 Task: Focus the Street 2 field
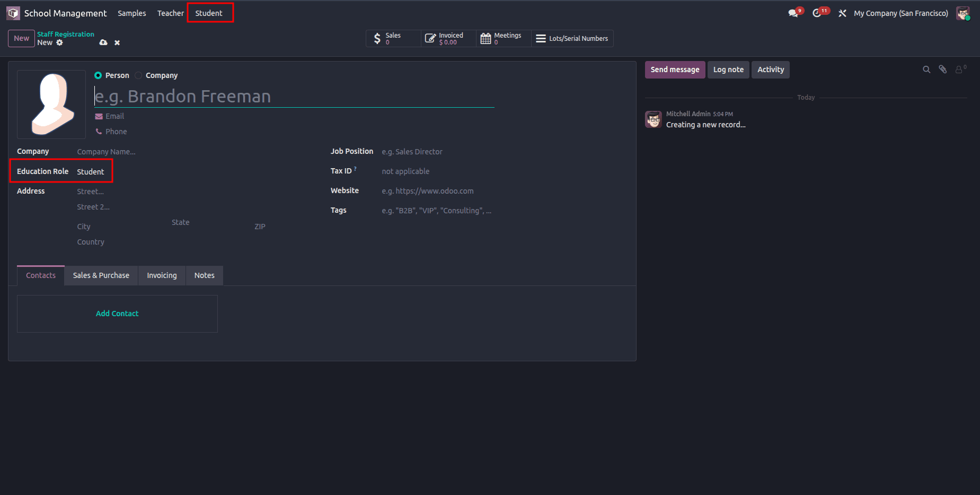coord(196,207)
